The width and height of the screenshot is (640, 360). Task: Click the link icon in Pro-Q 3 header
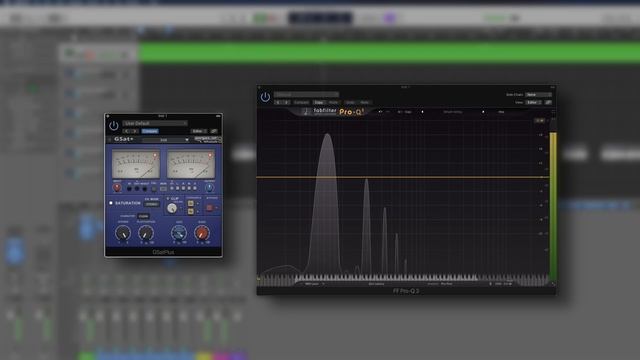pyautogui.click(x=548, y=102)
